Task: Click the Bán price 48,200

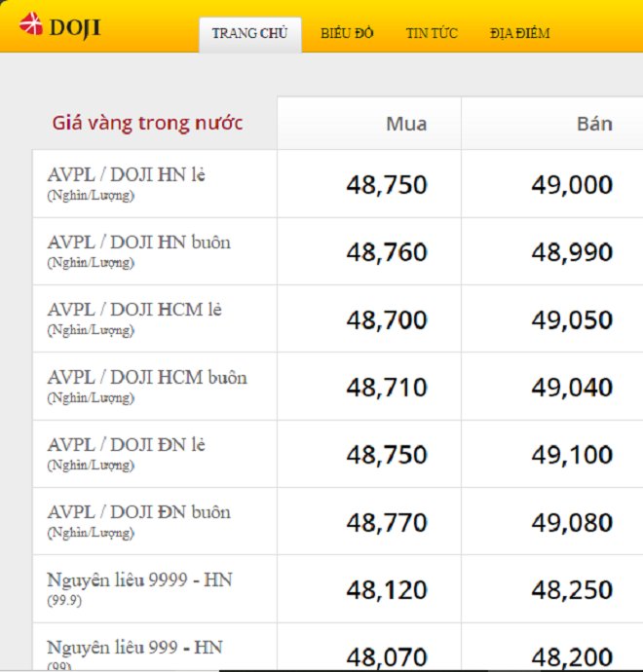Action: click(x=572, y=657)
